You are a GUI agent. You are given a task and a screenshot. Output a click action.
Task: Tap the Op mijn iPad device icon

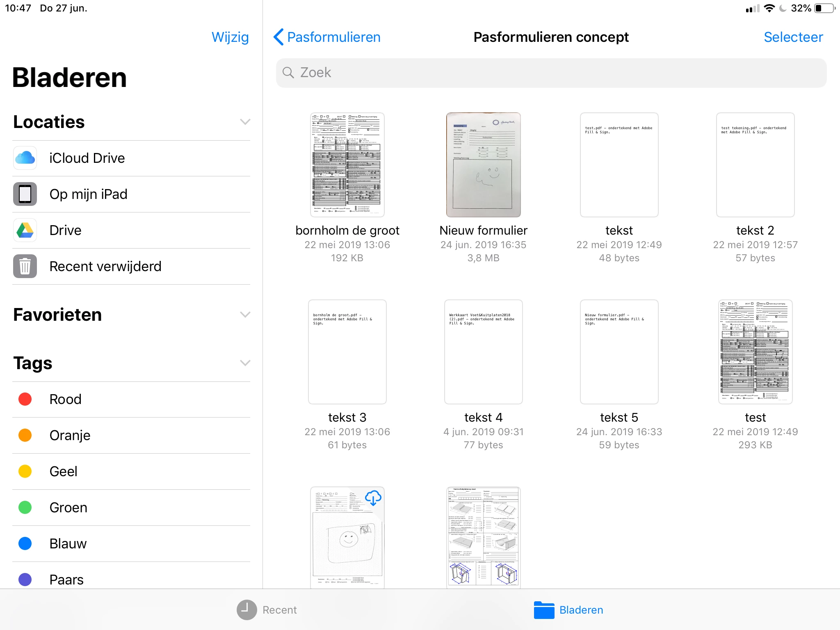click(x=25, y=194)
